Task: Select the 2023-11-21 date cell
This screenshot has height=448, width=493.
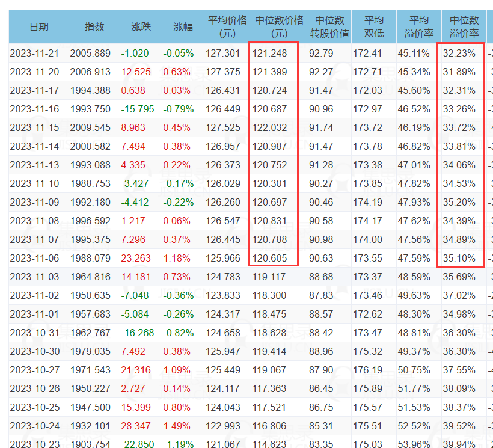Action: [x=34, y=53]
